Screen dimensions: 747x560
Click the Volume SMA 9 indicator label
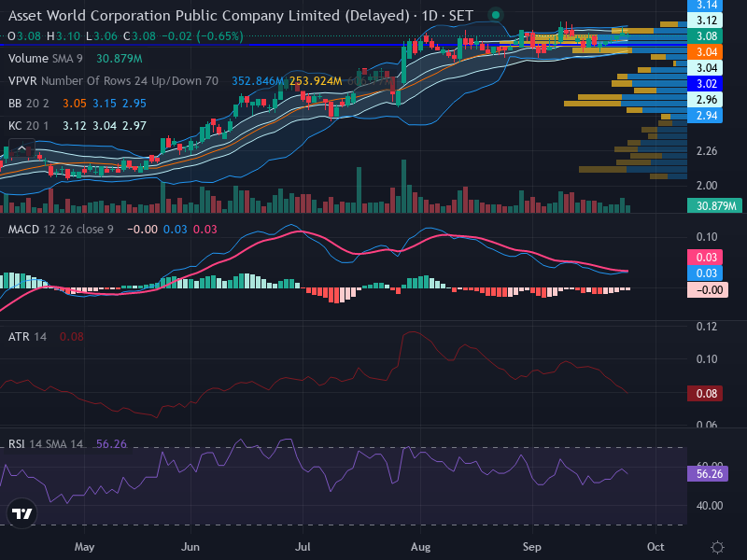[x=45, y=59]
